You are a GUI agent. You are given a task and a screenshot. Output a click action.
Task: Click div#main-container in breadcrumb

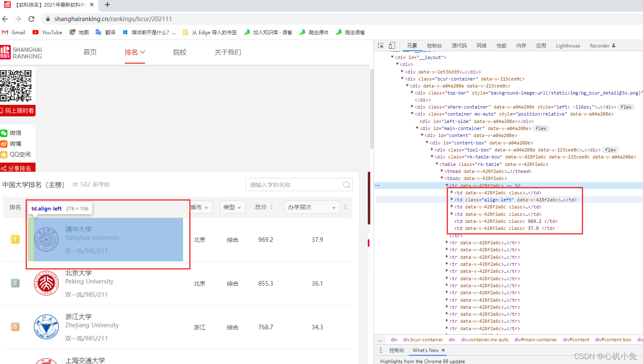[536, 340]
